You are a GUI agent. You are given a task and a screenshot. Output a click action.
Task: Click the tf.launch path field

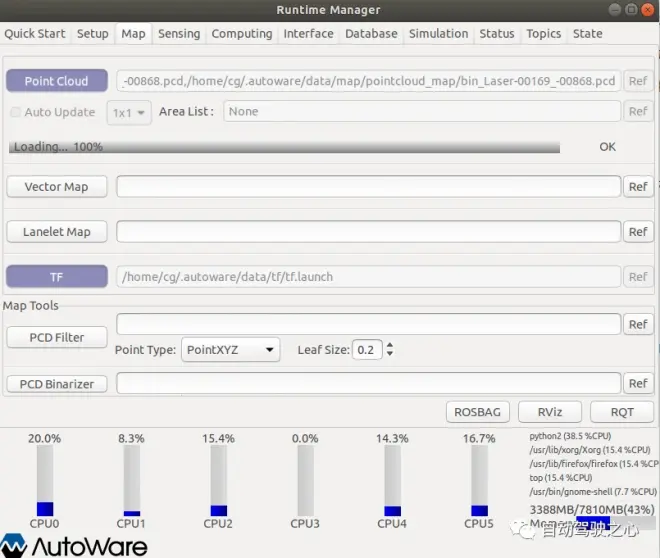(x=368, y=276)
